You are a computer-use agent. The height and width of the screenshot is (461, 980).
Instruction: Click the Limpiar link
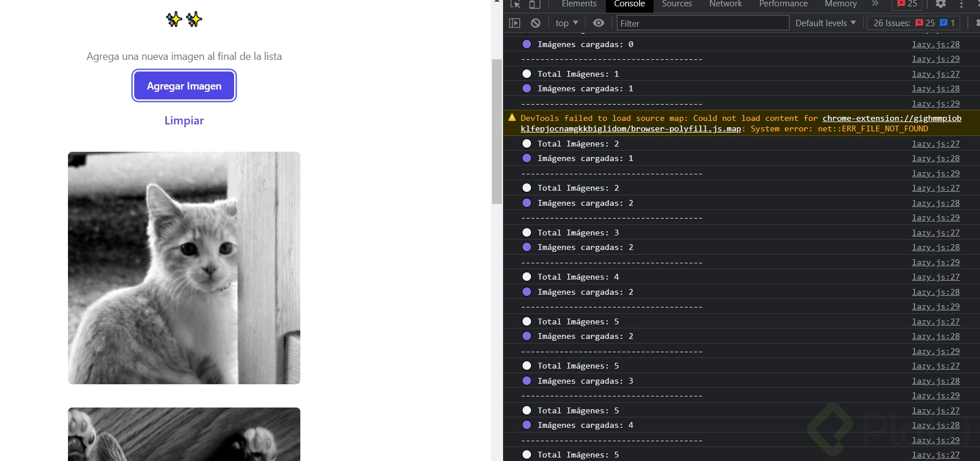[x=184, y=120]
